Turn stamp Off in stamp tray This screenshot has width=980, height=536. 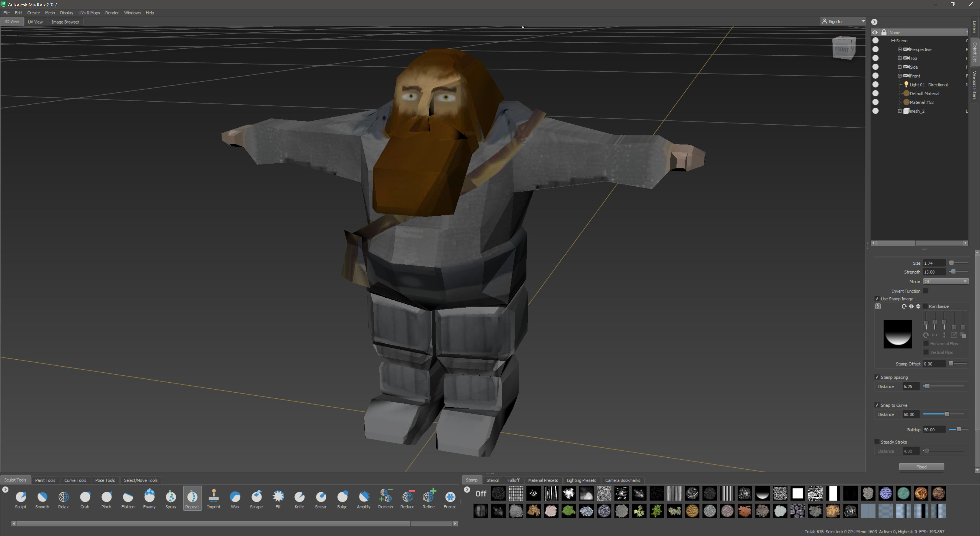[x=481, y=493]
